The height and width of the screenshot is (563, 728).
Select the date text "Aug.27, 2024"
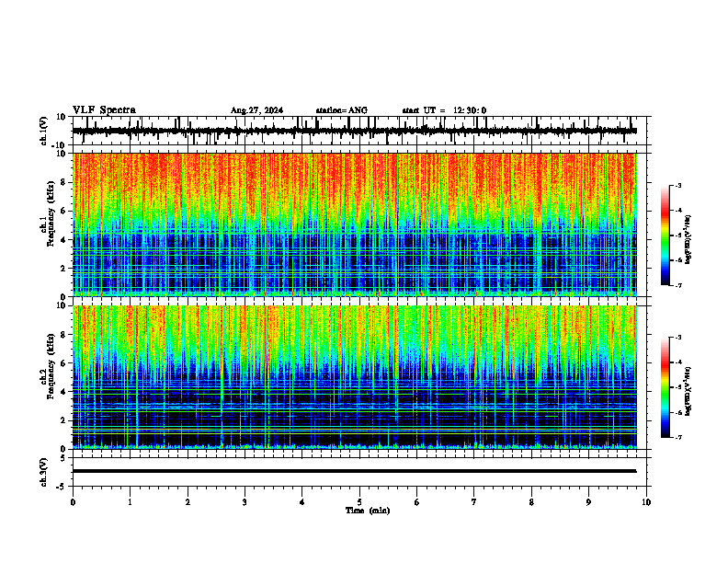[256, 110]
